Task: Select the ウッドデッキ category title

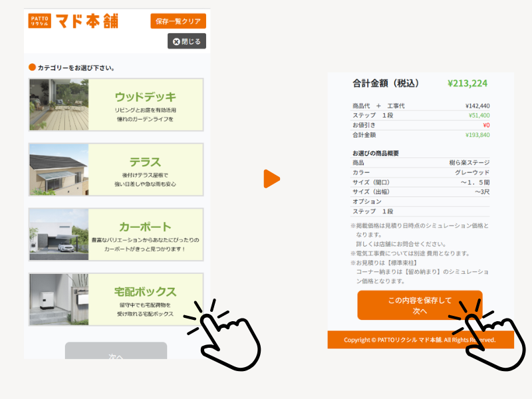Action: tap(145, 96)
